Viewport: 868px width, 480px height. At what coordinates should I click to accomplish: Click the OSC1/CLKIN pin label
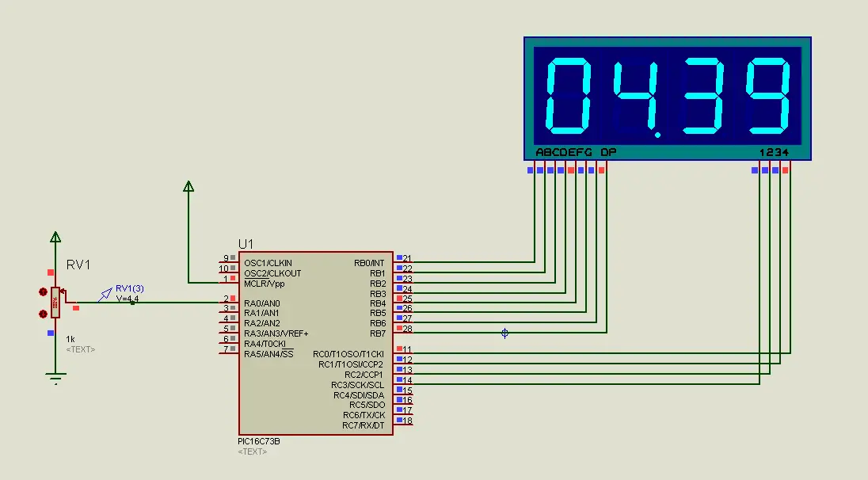coord(268,263)
